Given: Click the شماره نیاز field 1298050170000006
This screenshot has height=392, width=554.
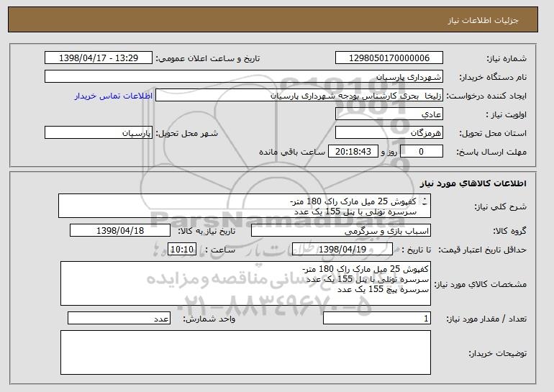Looking at the screenshot, I should point(389,58).
